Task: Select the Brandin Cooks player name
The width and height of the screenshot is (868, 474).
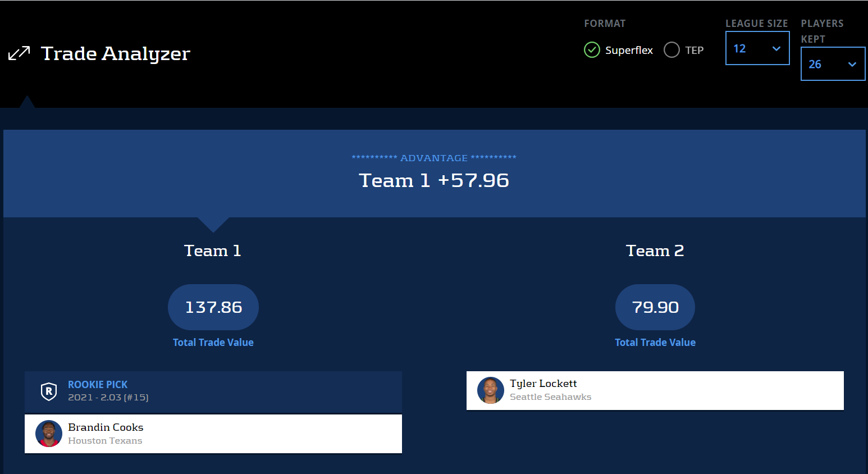Action: click(106, 427)
